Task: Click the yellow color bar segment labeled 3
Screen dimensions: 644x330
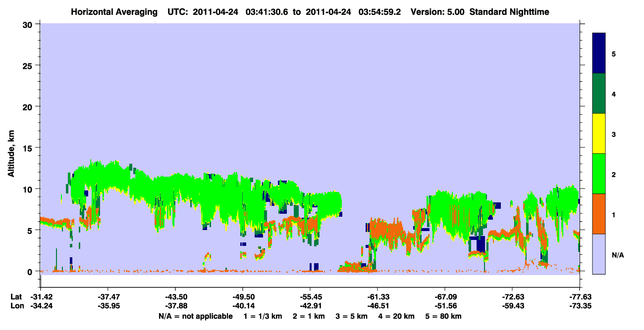Action: click(x=599, y=134)
